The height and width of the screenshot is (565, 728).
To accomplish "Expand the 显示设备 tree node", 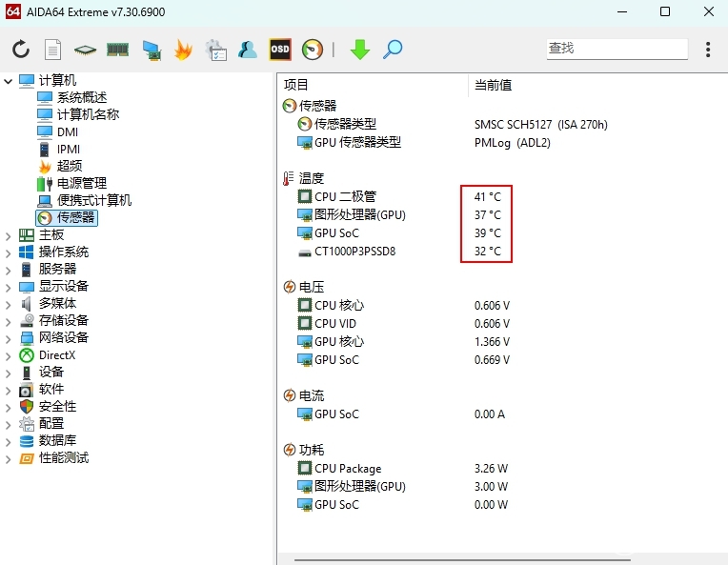I will pyautogui.click(x=8, y=288).
